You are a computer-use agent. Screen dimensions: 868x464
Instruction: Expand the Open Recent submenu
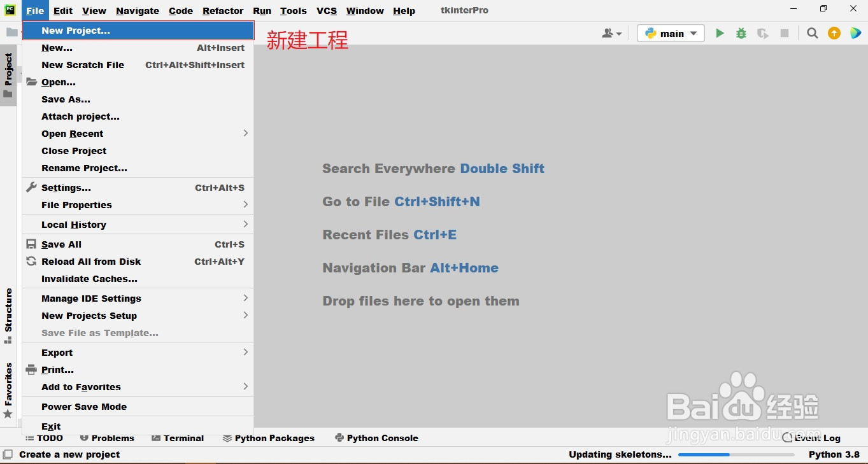pos(72,134)
